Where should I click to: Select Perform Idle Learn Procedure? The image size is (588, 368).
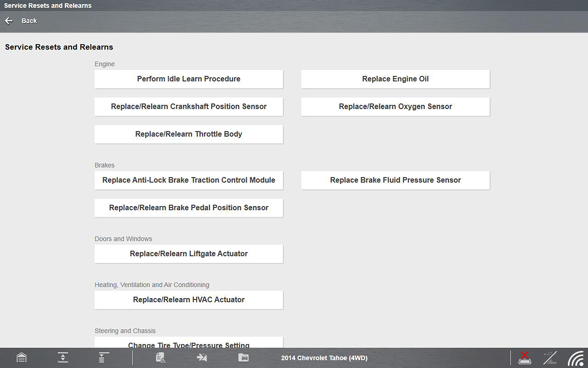click(189, 79)
